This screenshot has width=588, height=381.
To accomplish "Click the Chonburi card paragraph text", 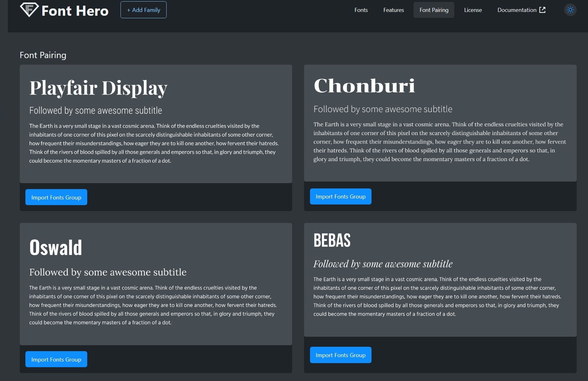I will point(439,141).
